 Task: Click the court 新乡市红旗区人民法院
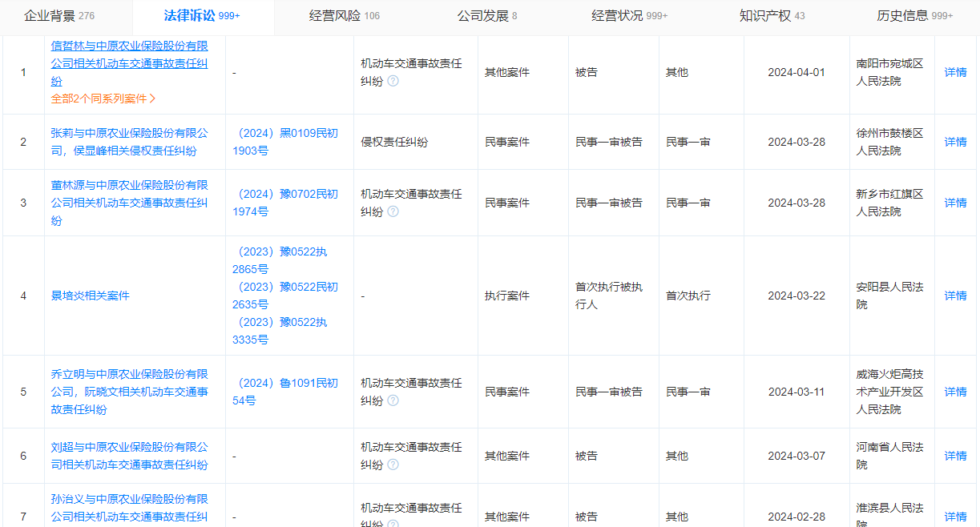(x=889, y=203)
